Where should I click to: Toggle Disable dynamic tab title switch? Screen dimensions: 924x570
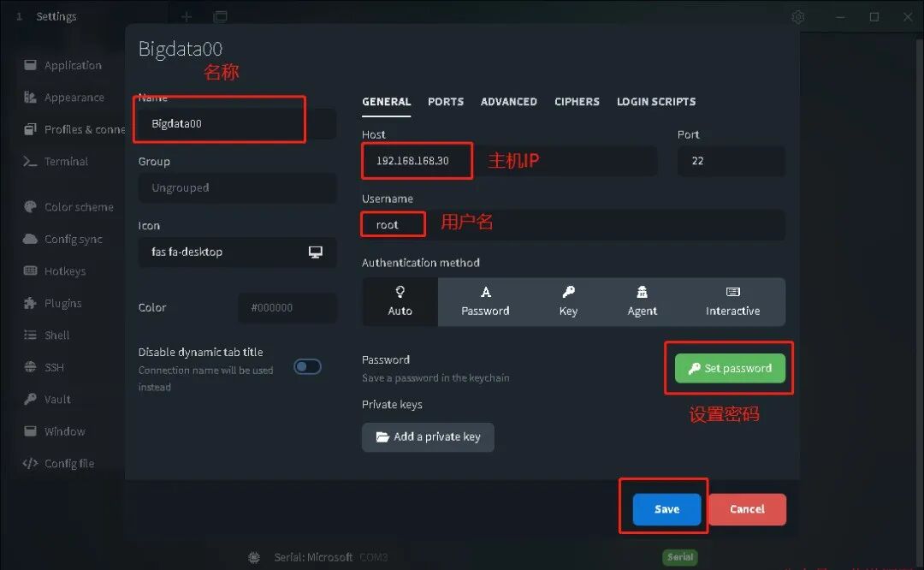pos(308,366)
